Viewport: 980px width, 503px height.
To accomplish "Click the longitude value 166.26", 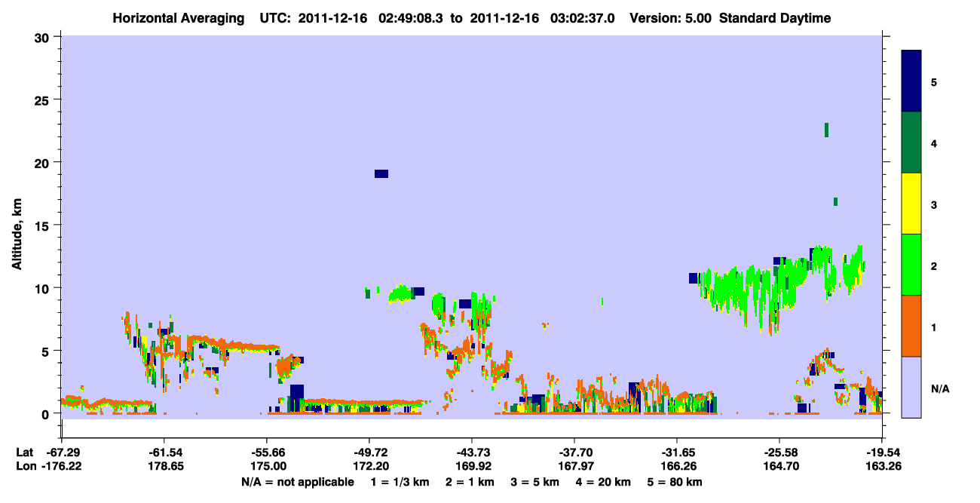I will (677, 467).
